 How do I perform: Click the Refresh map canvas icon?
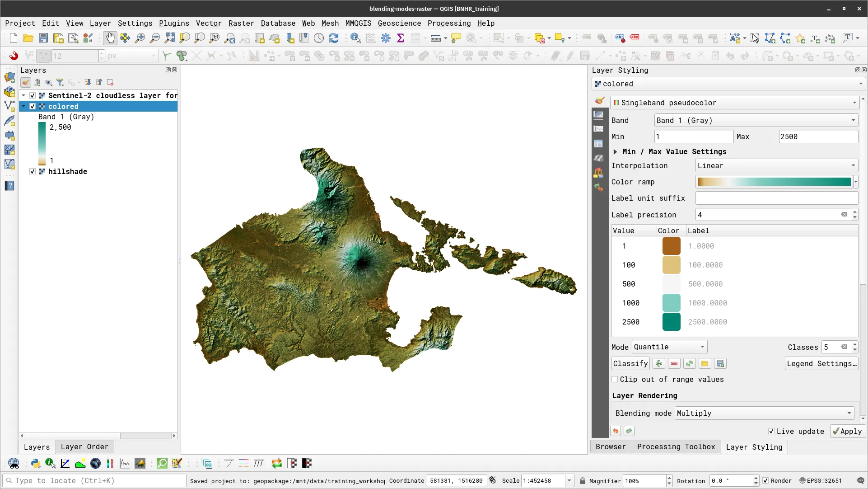pos(334,38)
